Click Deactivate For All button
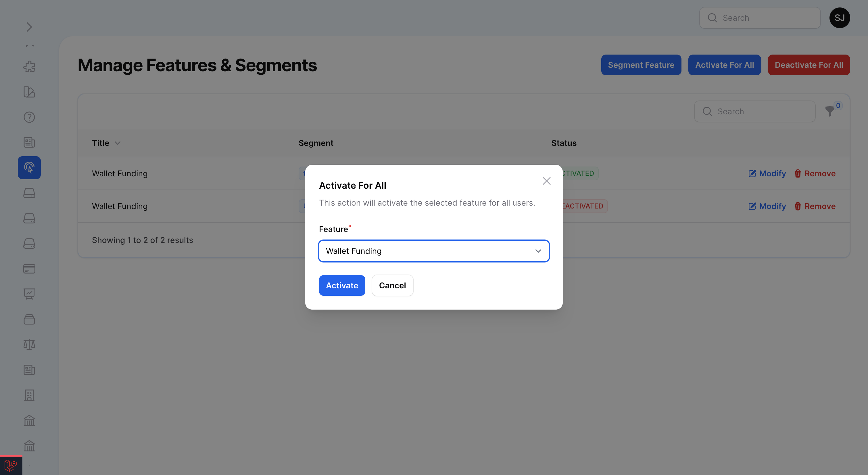 click(809, 65)
